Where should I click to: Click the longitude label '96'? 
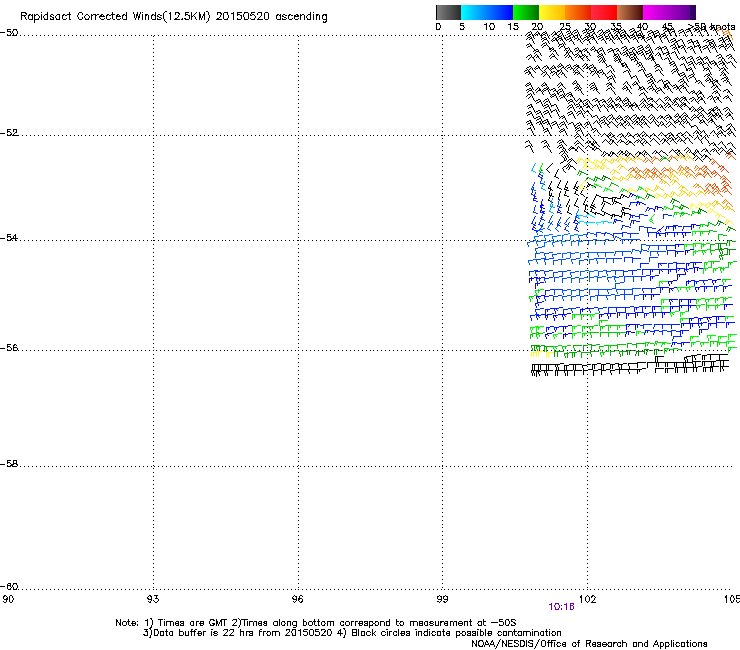click(297, 599)
